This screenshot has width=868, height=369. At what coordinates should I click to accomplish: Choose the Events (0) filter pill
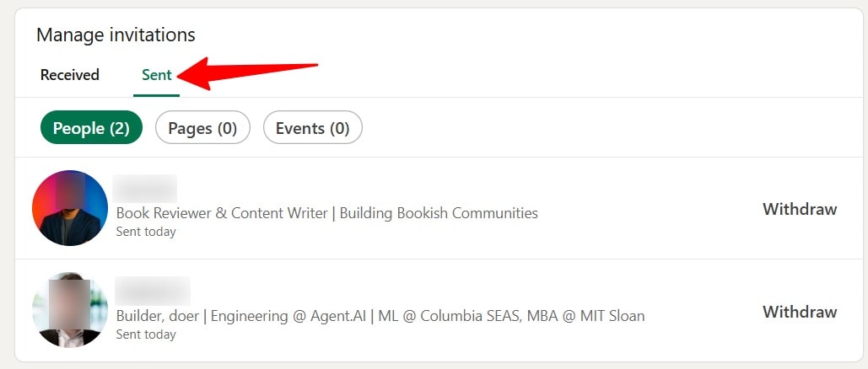pos(313,128)
